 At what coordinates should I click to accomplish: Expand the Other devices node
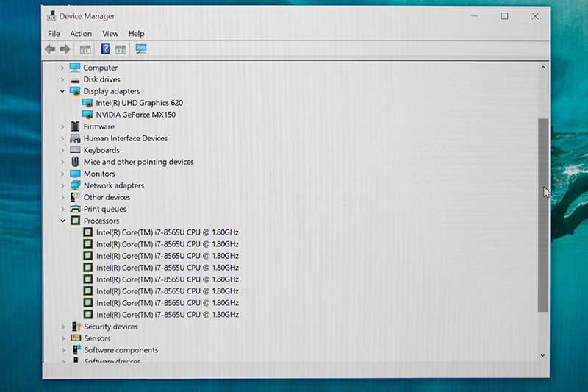click(62, 197)
